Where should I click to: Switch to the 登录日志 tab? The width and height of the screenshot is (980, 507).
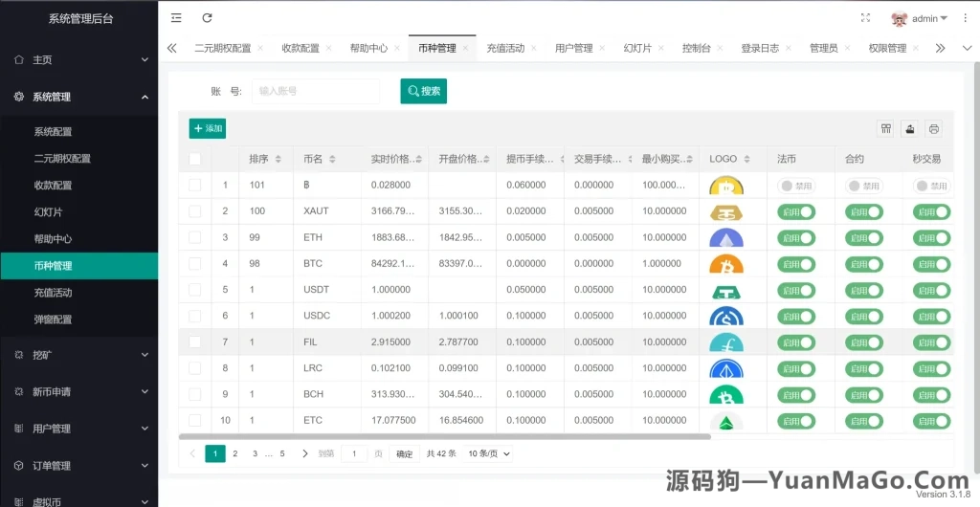point(760,48)
